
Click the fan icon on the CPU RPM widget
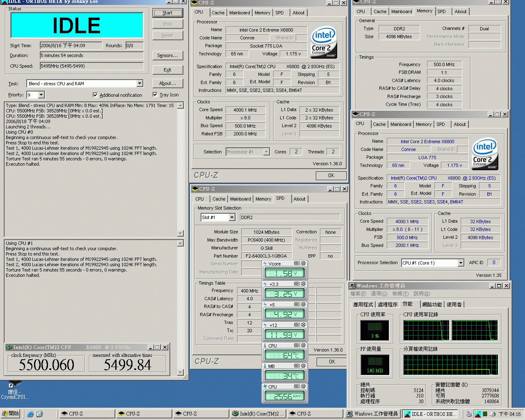(x=265, y=386)
